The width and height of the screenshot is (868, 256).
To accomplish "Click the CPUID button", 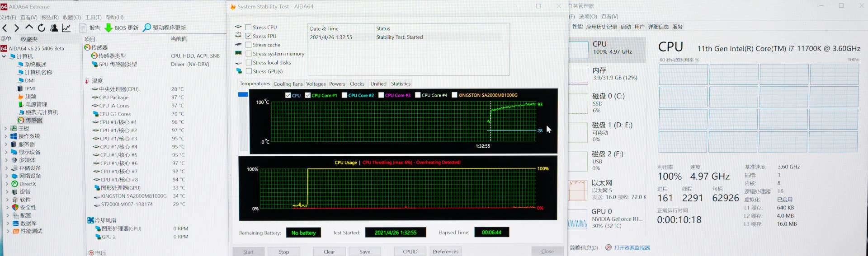I will point(410,251).
